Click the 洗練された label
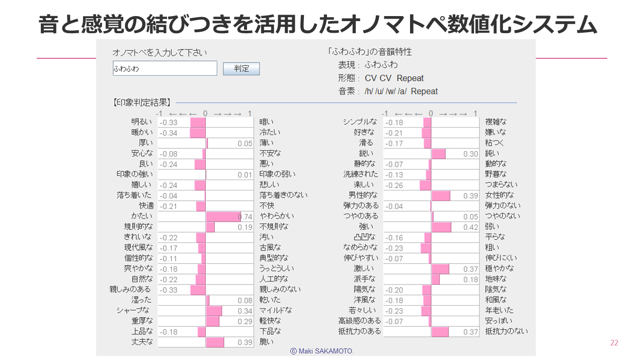 point(361,174)
